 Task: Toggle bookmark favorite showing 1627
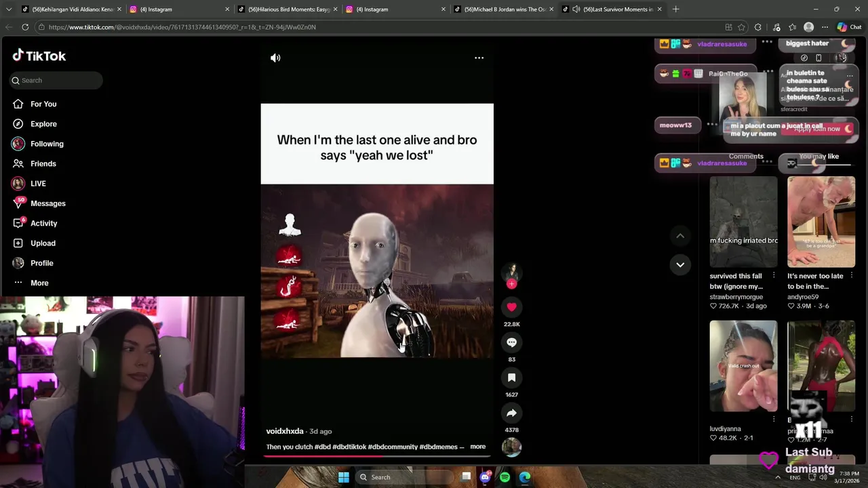click(511, 378)
